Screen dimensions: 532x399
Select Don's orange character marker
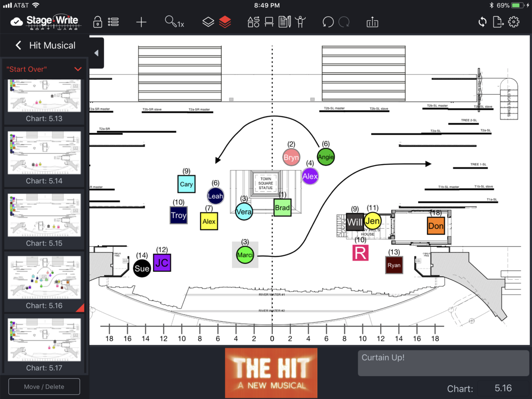click(436, 226)
